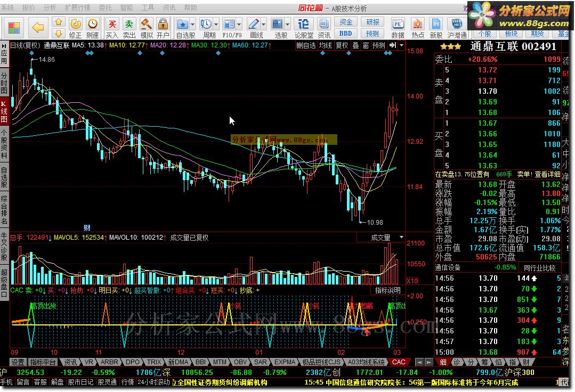Click the 选股 stock picker icon
This screenshot has height=392, width=575.
click(x=278, y=24)
